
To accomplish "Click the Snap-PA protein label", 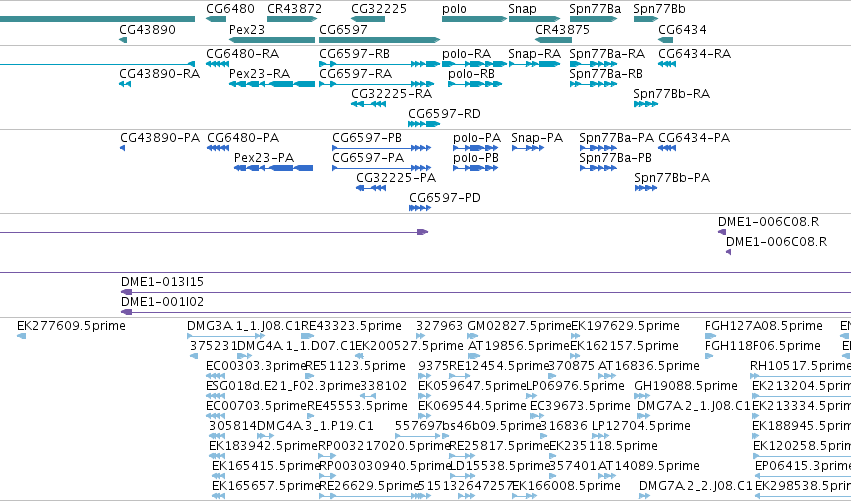I will [x=537, y=138].
